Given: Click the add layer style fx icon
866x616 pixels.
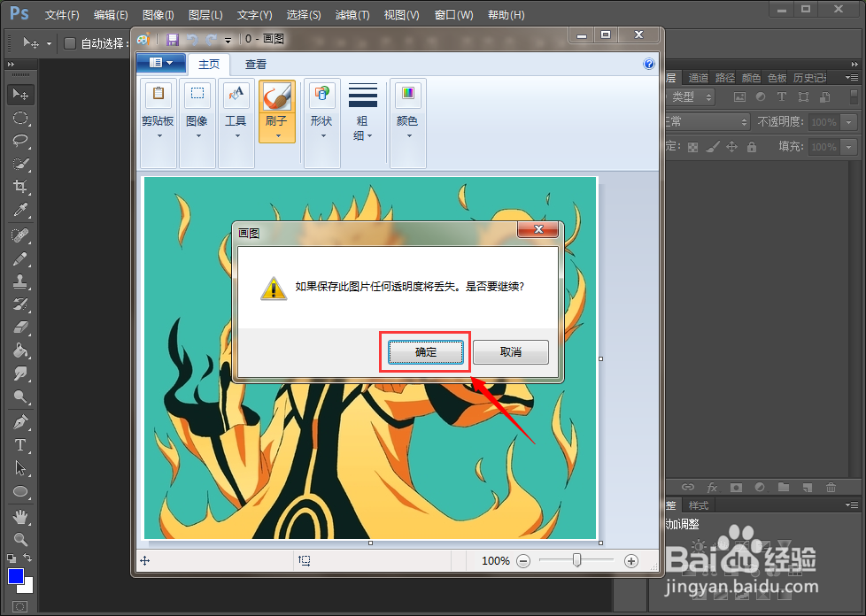Looking at the screenshot, I should pos(713,488).
